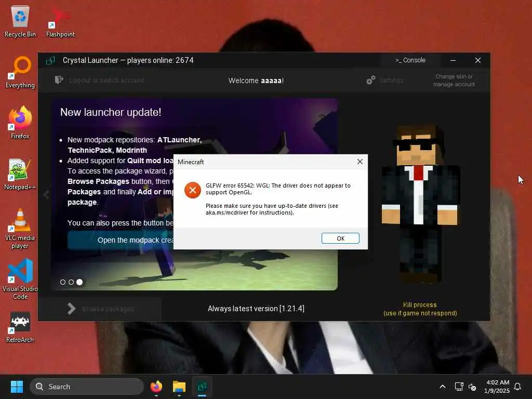The width and height of the screenshot is (532, 399).
Task: Select the VLC media player shortcut
Action: pos(20,229)
